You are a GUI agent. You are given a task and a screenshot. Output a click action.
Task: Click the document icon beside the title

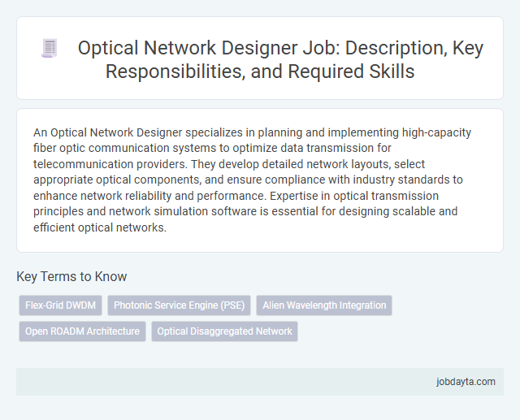coord(50,48)
